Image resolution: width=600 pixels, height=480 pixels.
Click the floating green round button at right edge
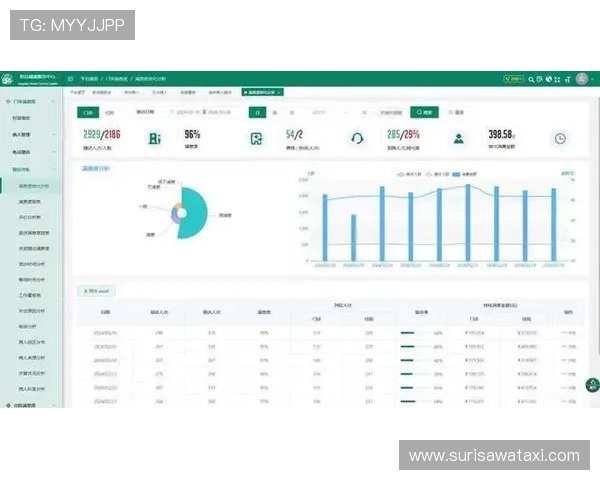(x=591, y=383)
